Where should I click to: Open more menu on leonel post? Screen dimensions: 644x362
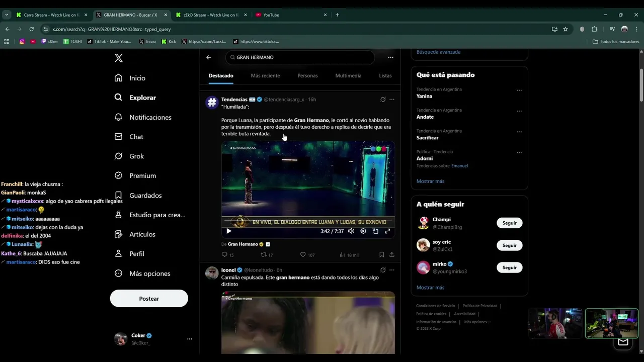pyautogui.click(x=392, y=270)
